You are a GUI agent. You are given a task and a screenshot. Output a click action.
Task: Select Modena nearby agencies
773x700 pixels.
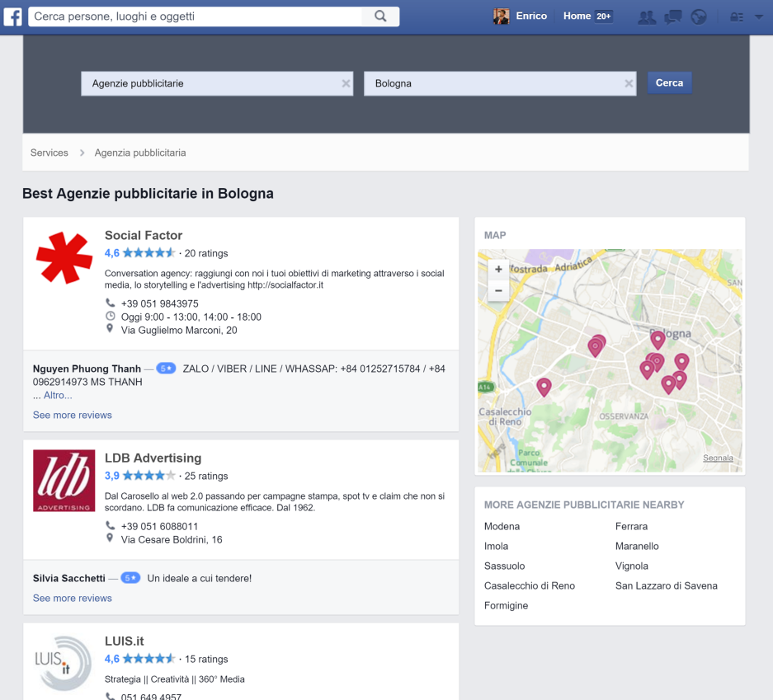(x=502, y=526)
